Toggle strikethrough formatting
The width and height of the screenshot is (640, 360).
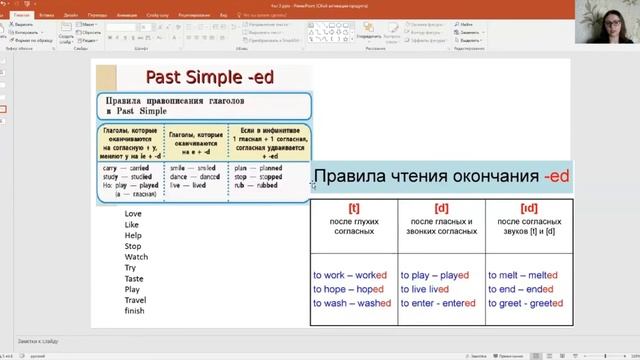click(140, 38)
